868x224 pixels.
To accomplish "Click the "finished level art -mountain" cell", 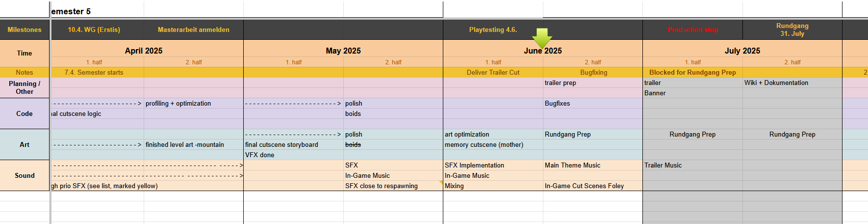I will click(185, 145).
